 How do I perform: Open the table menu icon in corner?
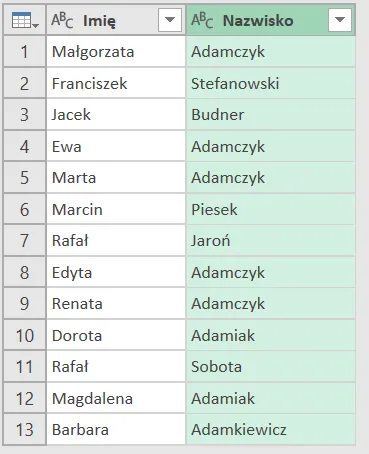coord(25,20)
